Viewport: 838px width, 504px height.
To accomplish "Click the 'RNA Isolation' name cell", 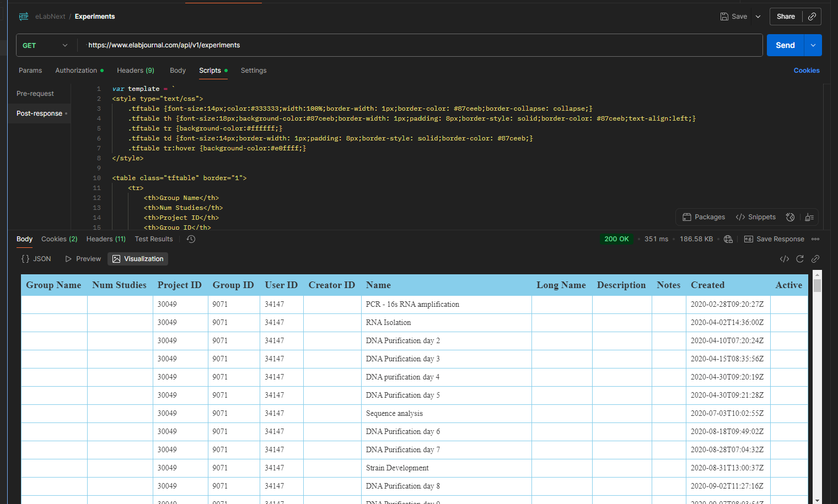I will [x=446, y=323].
